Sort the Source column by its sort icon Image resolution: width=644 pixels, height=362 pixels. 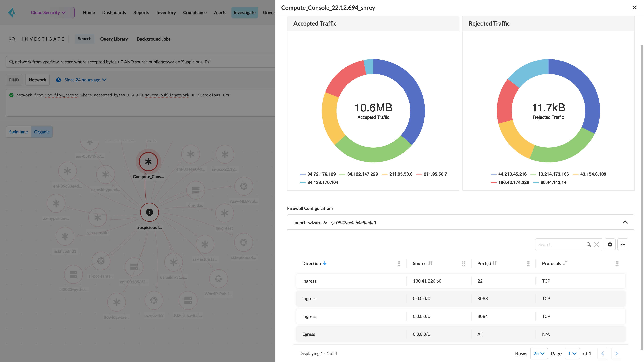click(x=431, y=263)
